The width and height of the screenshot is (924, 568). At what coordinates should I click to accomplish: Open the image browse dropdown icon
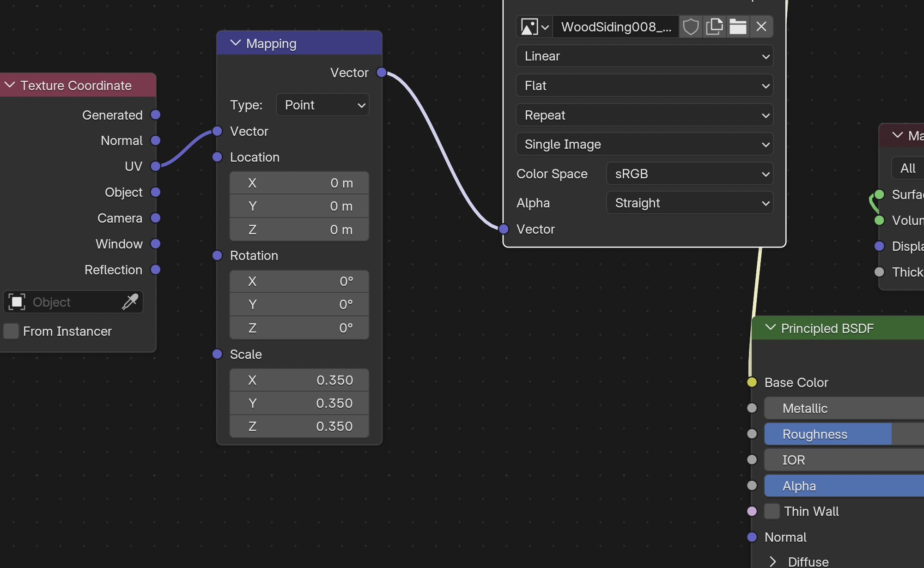535,27
